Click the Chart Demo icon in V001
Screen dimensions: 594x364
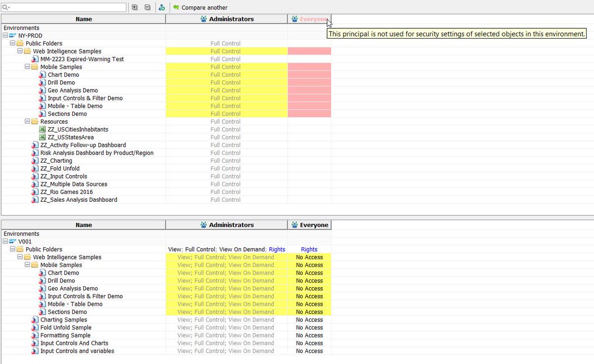(43, 273)
